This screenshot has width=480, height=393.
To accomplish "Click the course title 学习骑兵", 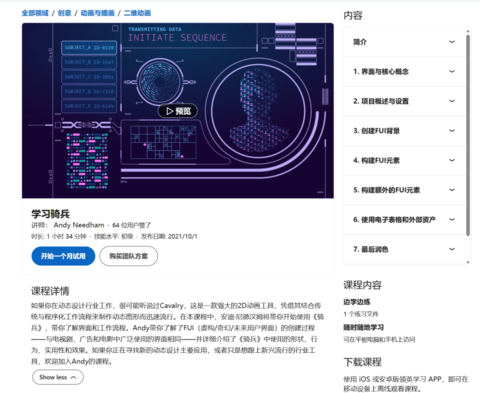I will 50,214.
